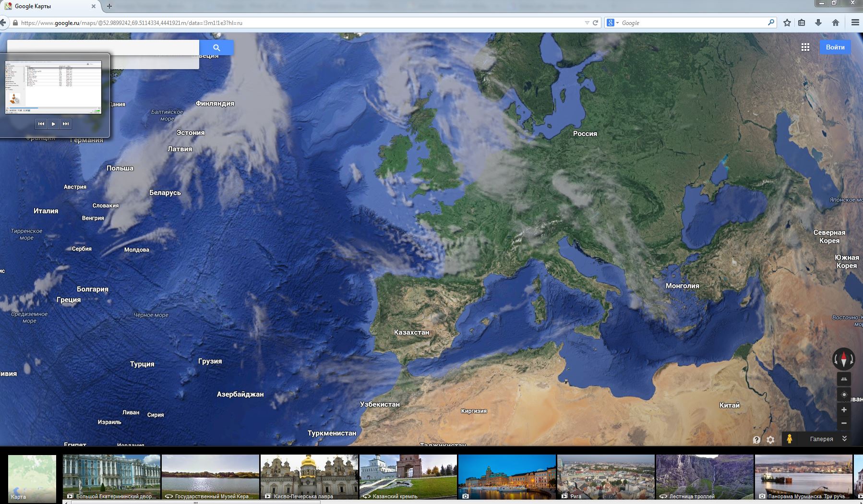Click the blue map search button
Screen dimensions: 863x504
coord(216,48)
